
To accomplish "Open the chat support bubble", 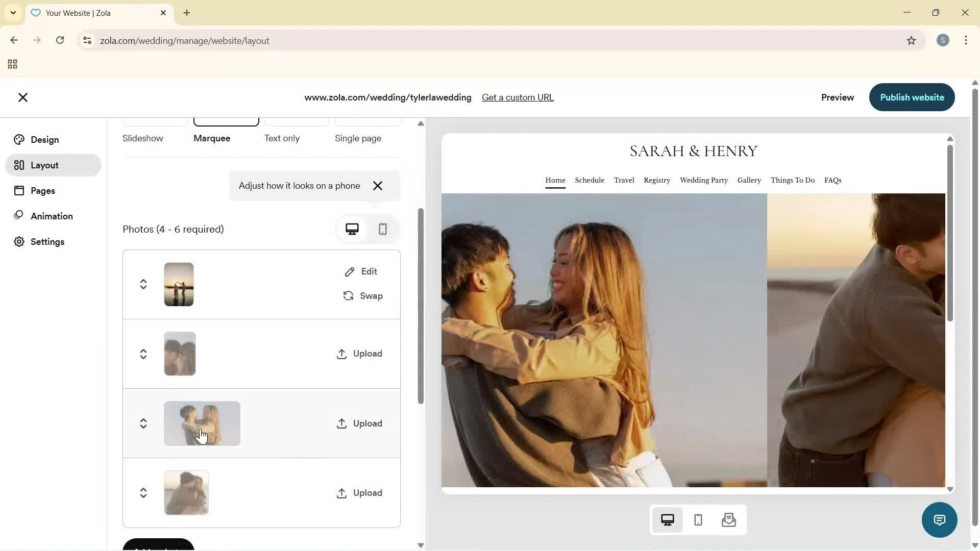I will click(940, 519).
